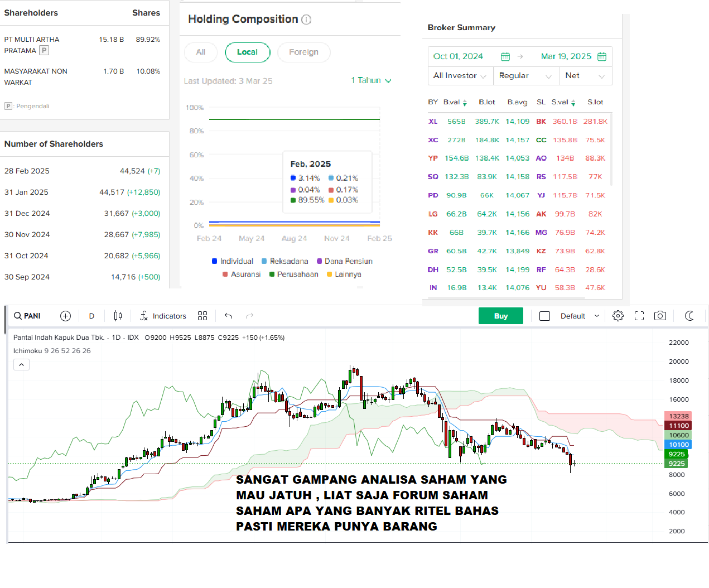Undo last chart action with back arrow
The image size is (709, 588).
[228, 316]
